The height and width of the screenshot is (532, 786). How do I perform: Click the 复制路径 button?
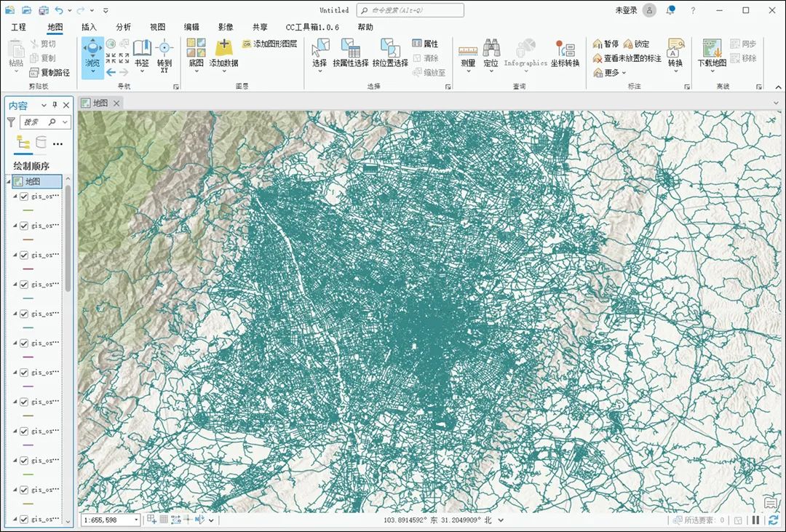pos(49,73)
